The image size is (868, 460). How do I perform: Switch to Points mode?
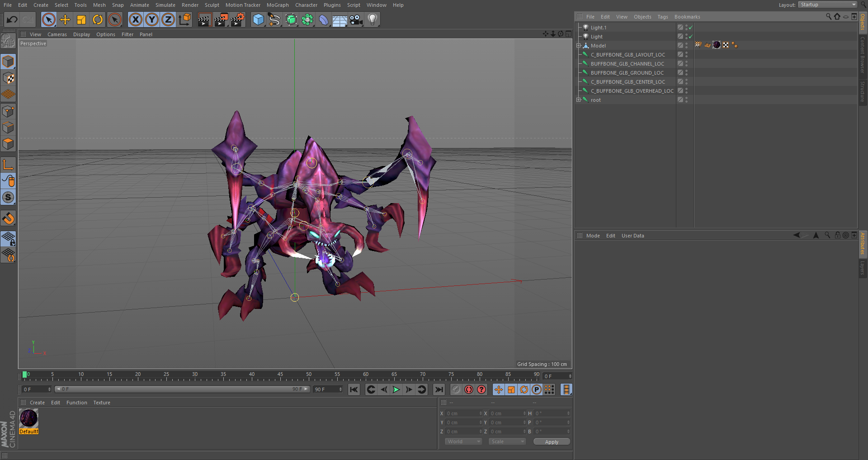coord(8,111)
